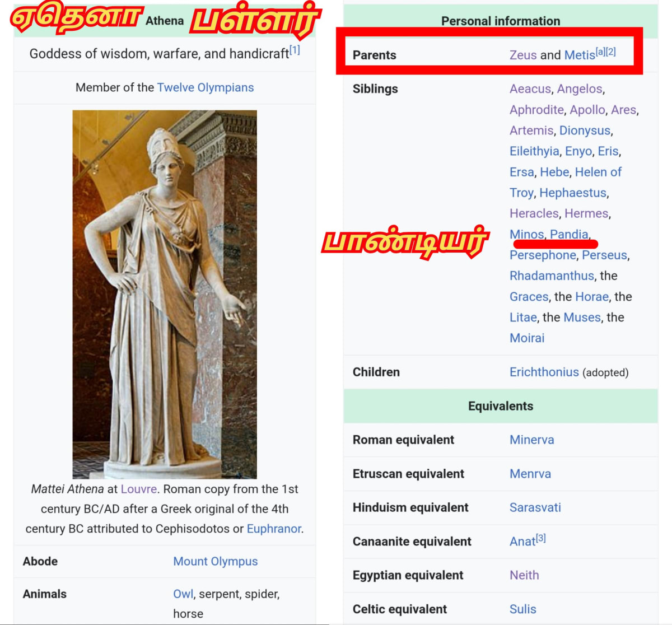Open the Dionysus link
Screen dimensions: 672x625
point(585,130)
